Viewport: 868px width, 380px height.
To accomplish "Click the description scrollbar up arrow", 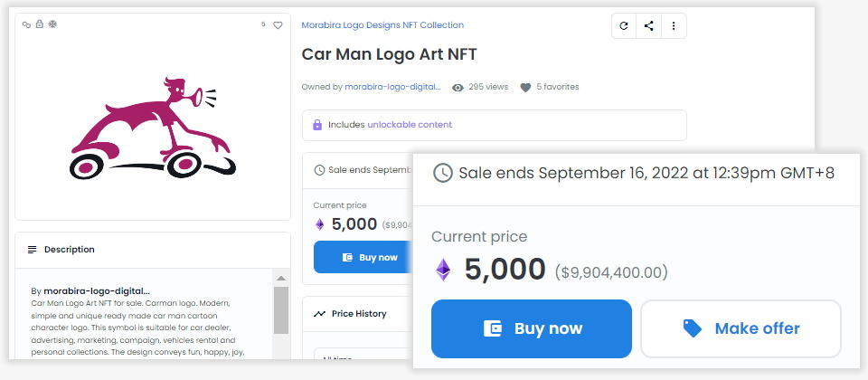I will 280,278.
